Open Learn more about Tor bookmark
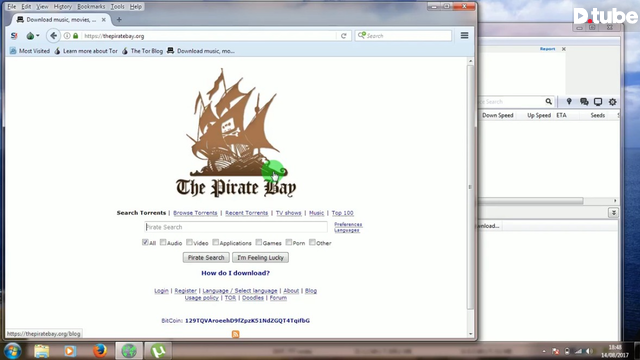This screenshot has width=640, height=360. coord(86,51)
